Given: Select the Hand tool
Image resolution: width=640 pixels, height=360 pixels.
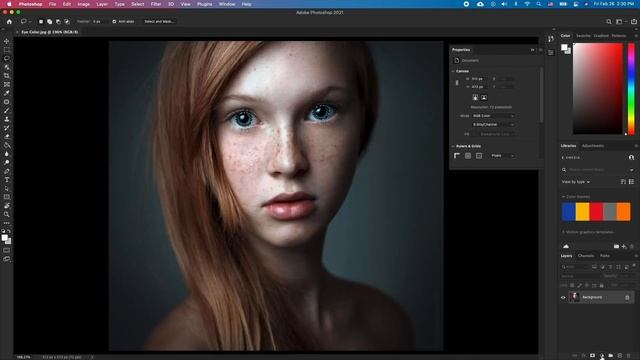Looking at the screenshot, I should (7, 206).
